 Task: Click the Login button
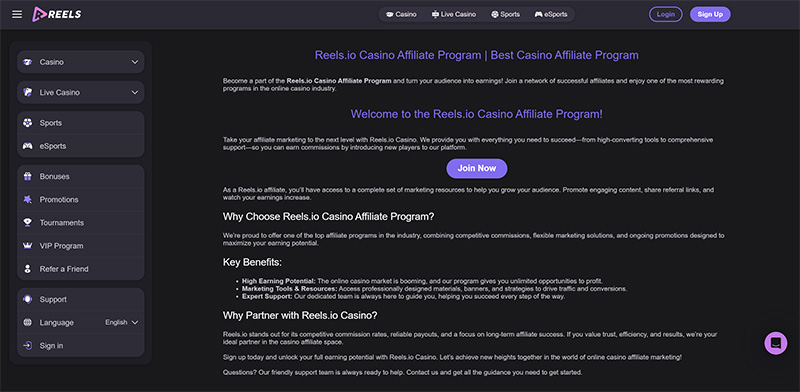click(665, 14)
